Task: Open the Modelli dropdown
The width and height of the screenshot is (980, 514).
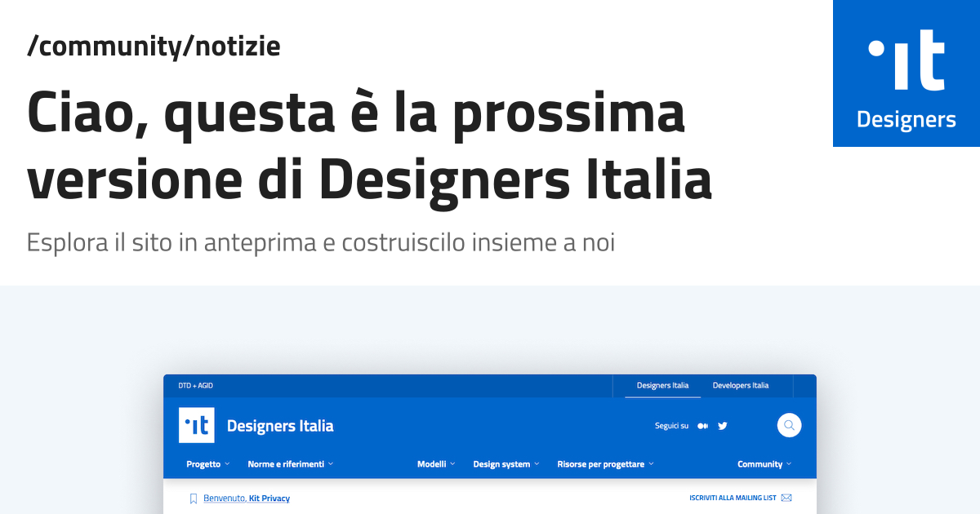Action: coord(435,463)
